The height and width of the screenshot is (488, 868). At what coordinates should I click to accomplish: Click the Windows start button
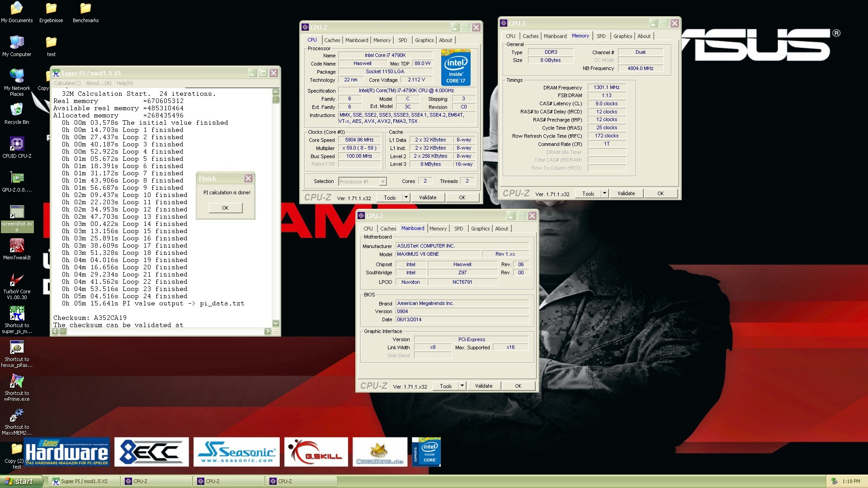(x=22, y=481)
